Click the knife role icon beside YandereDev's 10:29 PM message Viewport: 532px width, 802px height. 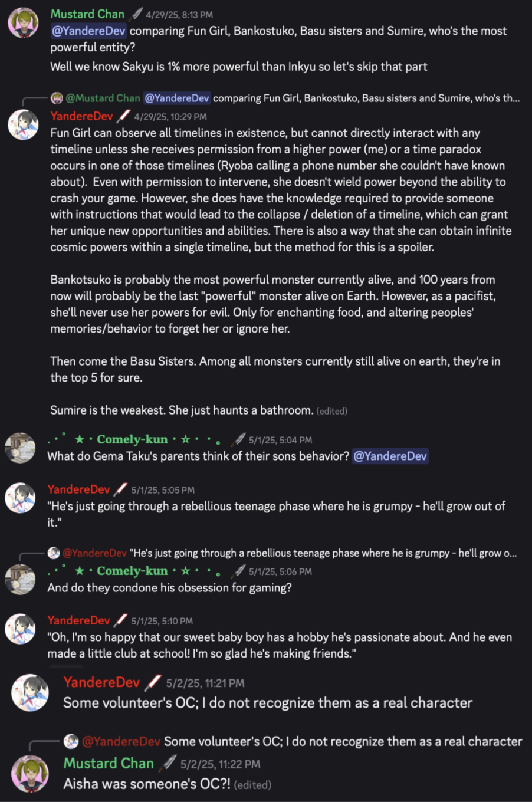[x=124, y=116]
